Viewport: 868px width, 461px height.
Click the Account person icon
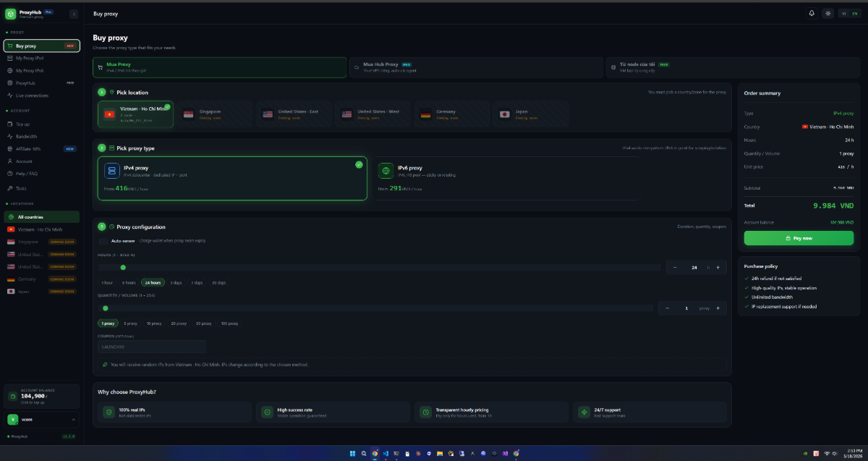tap(9, 161)
